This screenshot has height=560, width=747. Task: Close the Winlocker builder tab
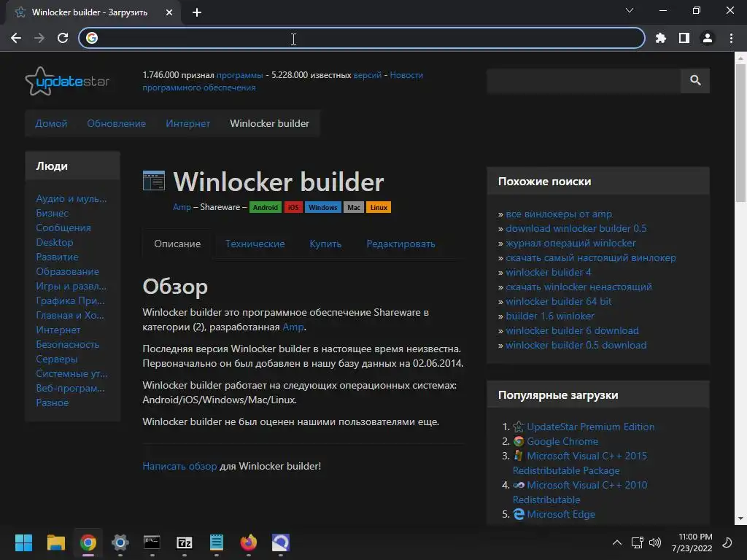(x=169, y=12)
